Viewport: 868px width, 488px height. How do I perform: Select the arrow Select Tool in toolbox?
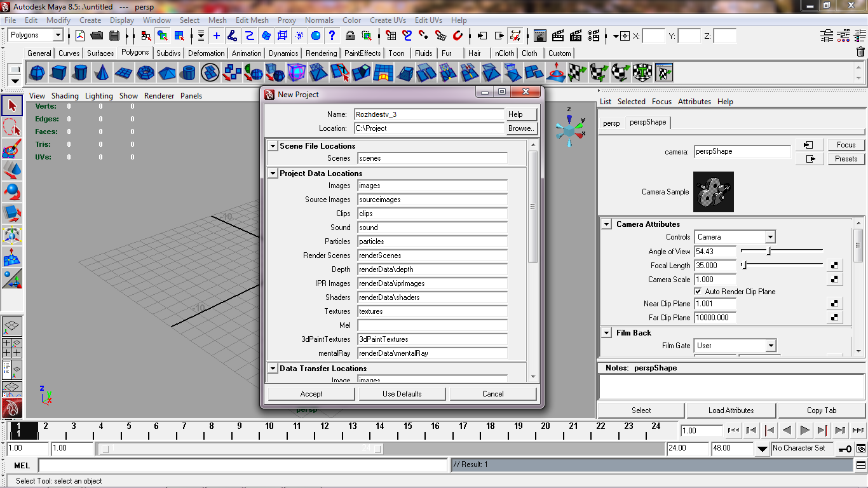(12, 105)
